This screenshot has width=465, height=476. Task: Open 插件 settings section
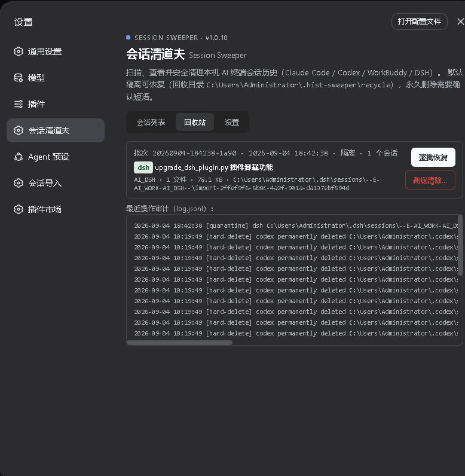point(56,104)
